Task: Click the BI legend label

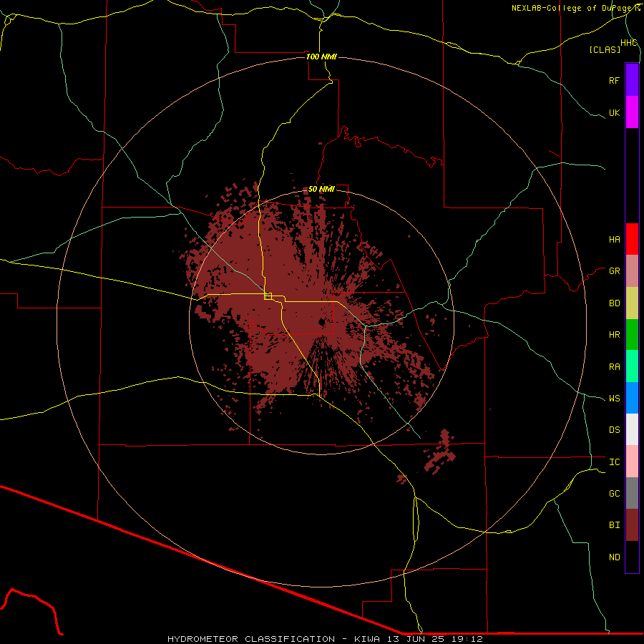Action: [614, 525]
